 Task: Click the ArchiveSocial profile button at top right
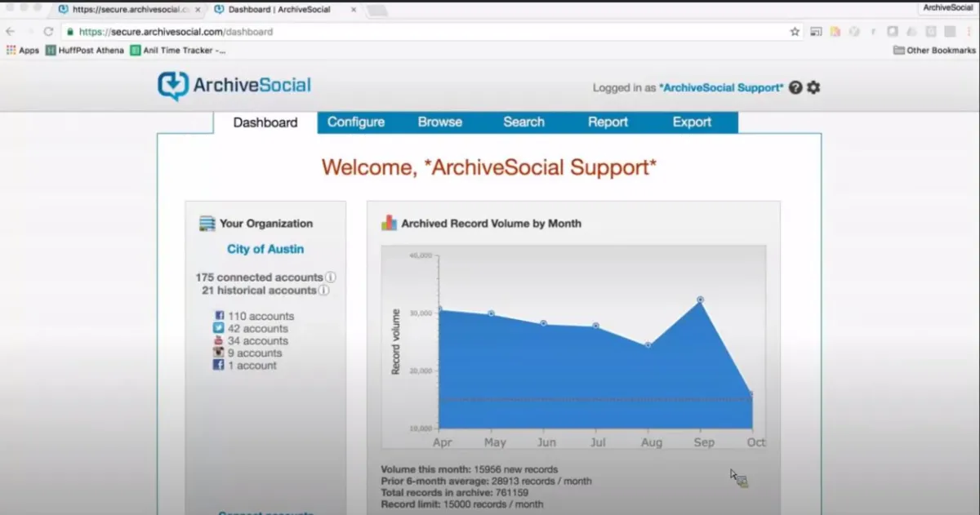[x=947, y=7]
